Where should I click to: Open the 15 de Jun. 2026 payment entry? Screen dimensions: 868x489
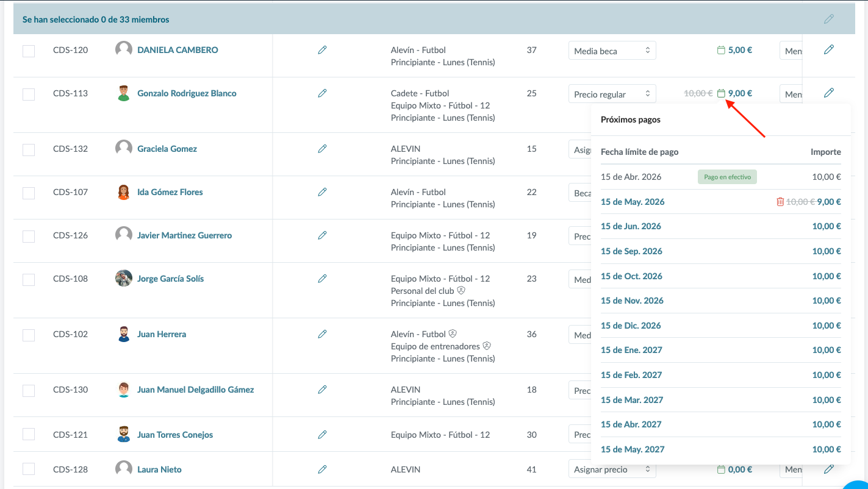click(x=631, y=226)
